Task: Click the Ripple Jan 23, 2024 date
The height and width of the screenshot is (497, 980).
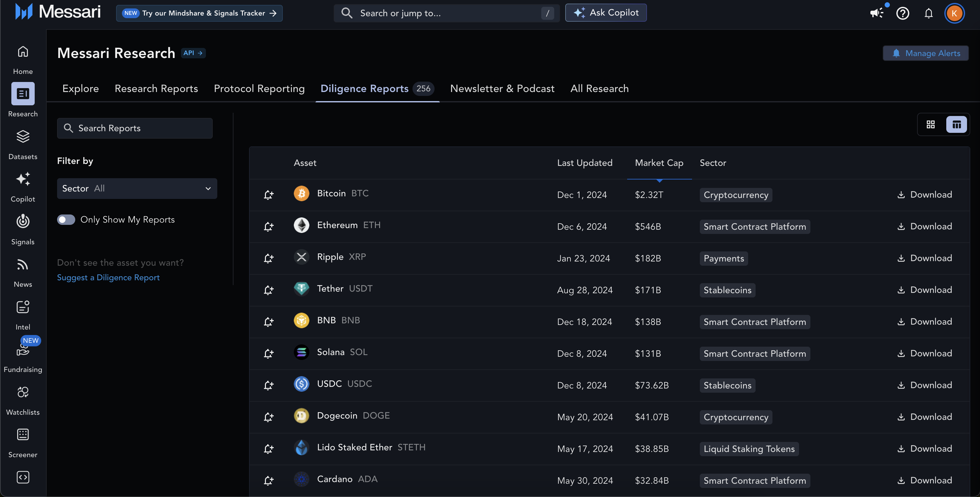Action: click(583, 258)
